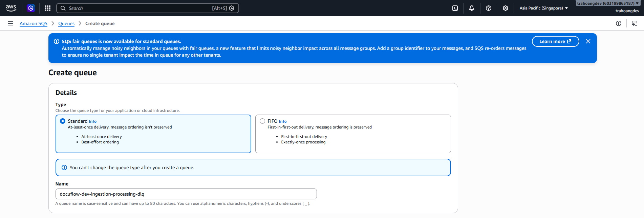Open the AWS console home logo

(x=11, y=8)
